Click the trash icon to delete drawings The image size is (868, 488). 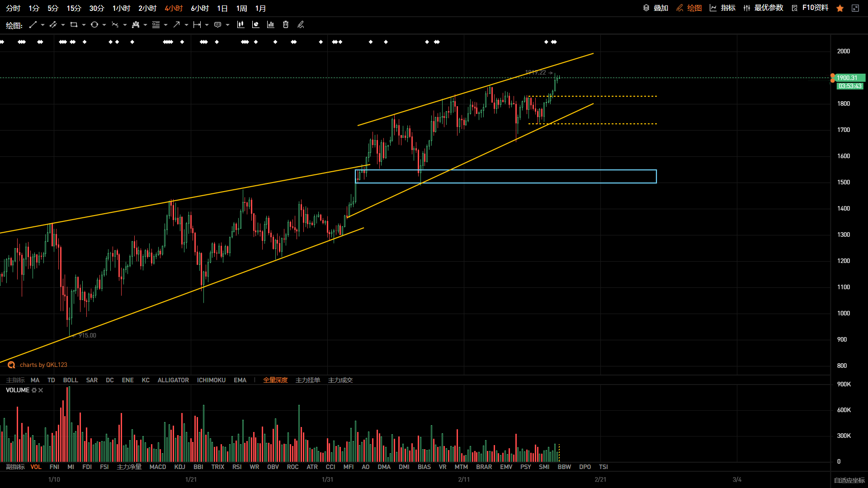[286, 25]
